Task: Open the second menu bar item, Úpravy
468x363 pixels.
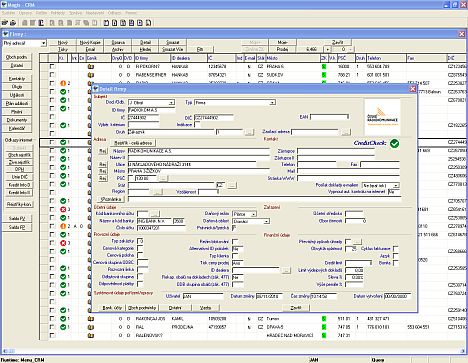Action: pos(25,13)
